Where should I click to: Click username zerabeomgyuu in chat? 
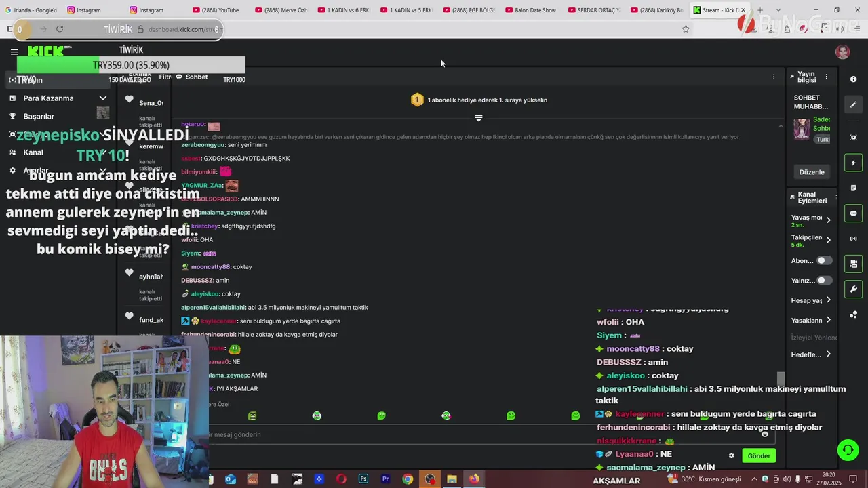pyautogui.click(x=203, y=145)
